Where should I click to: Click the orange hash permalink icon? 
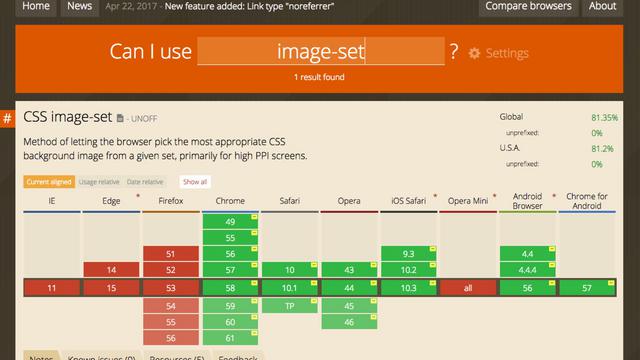pyautogui.click(x=7, y=119)
